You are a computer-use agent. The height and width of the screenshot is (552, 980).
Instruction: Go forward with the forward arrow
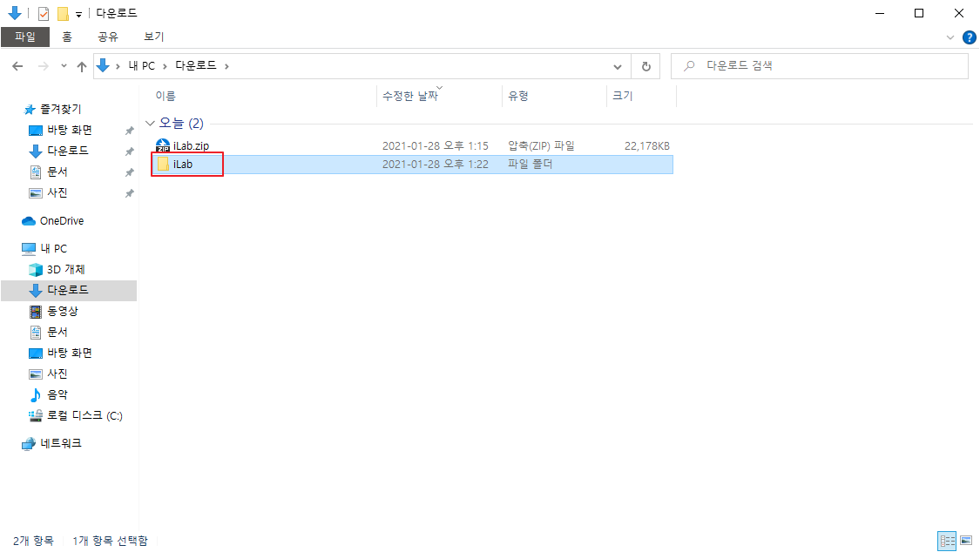click(x=44, y=66)
